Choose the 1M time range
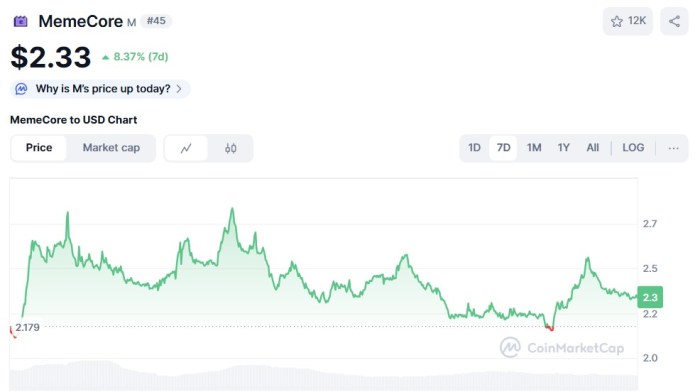 tap(534, 148)
